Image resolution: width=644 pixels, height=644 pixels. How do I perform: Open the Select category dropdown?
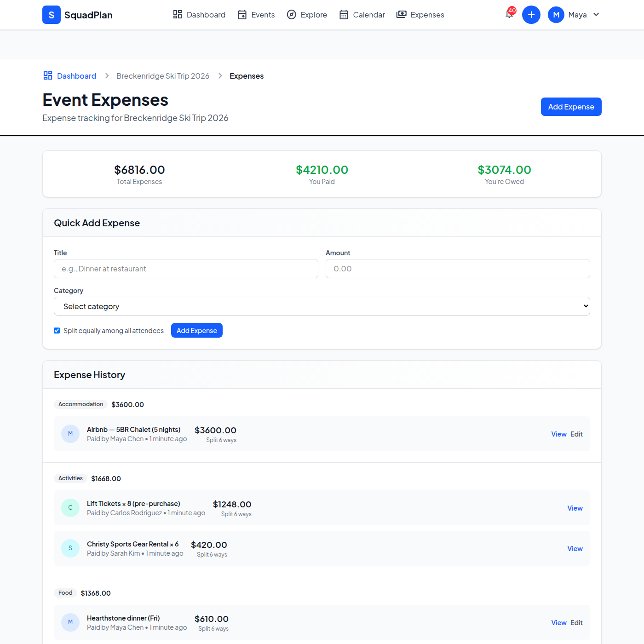coord(322,306)
